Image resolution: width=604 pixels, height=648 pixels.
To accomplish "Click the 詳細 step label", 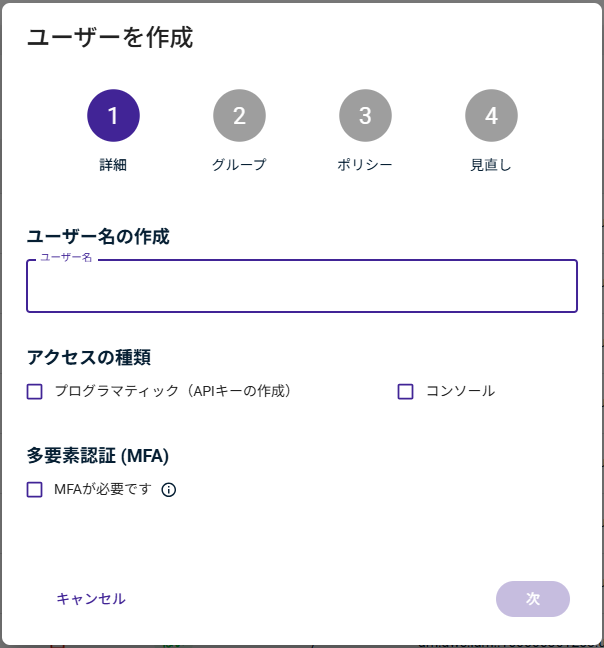I will pos(113,165).
